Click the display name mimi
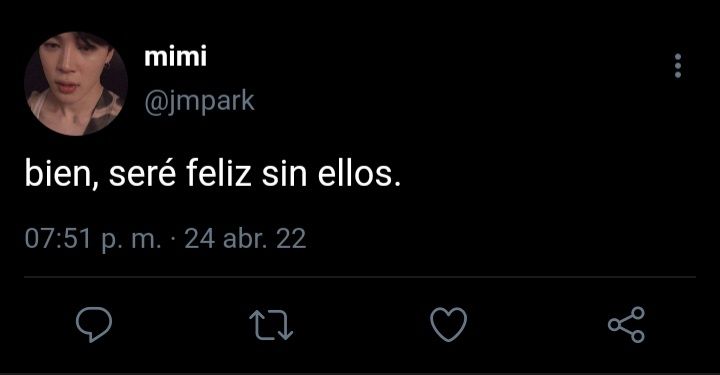The height and width of the screenshot is (375, 720). point(175,56)
